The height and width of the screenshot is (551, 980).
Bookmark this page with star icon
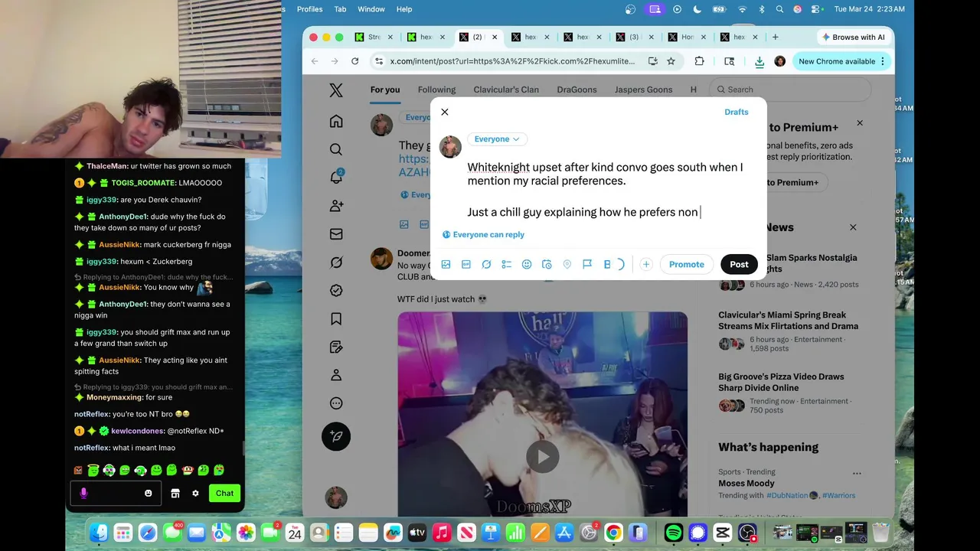tap(671, 61)
